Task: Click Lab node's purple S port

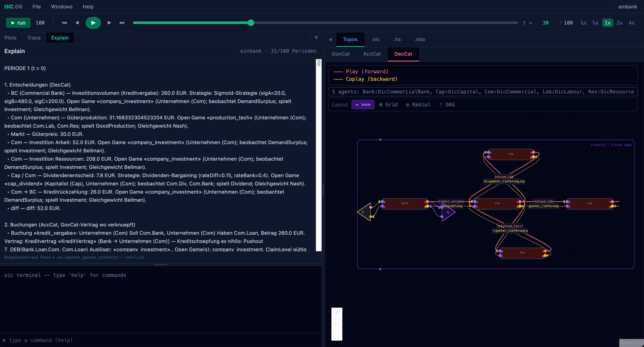Action: 567,206
